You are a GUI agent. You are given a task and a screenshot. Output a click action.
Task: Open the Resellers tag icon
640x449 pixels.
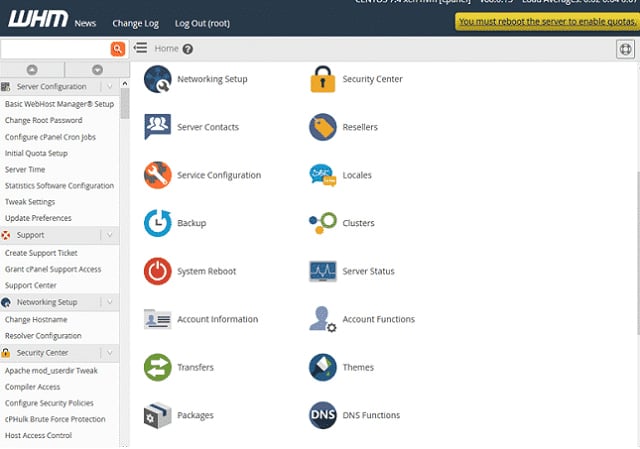point(322,127)
